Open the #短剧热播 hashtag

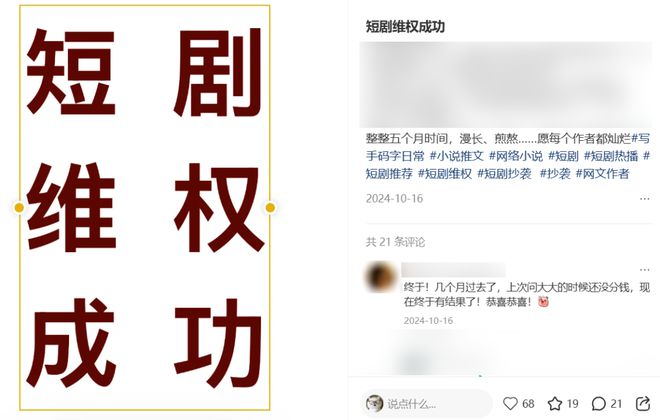coord(611,156)
